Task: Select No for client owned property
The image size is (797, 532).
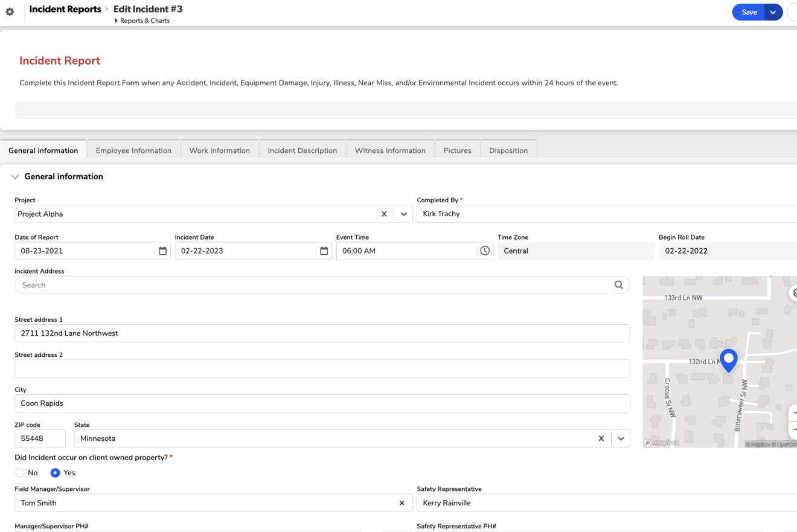Action: [x=20, y=473]
